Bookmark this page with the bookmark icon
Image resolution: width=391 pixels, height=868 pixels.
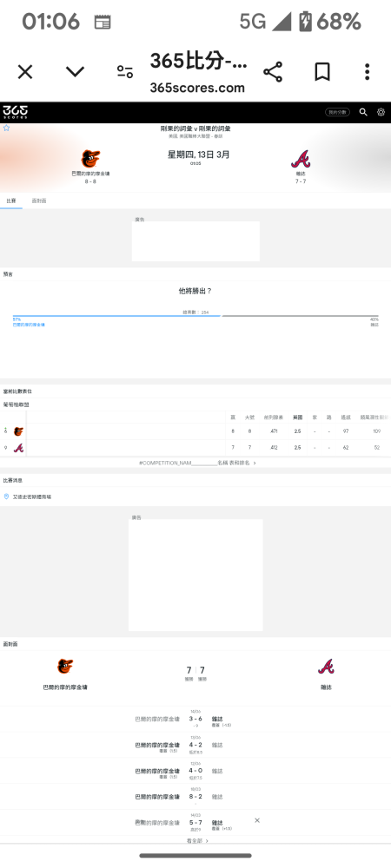[322, 72]
